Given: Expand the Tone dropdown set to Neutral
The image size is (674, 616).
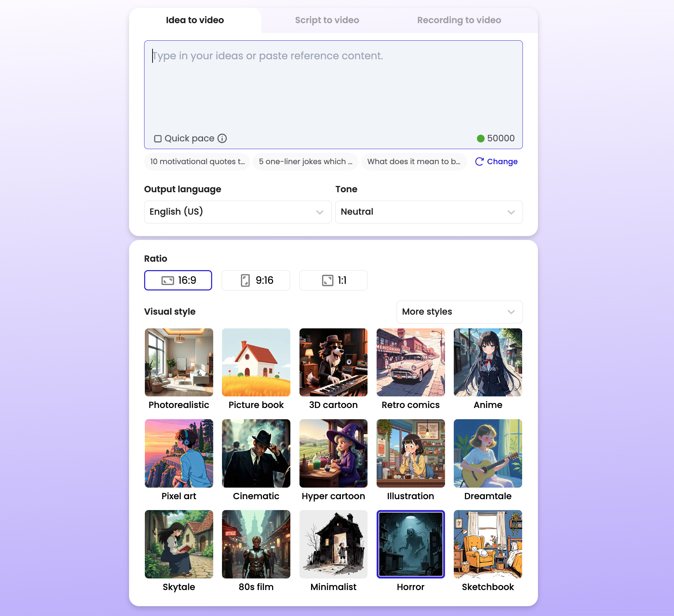Looking at the screenshot, I should [429, 212].
